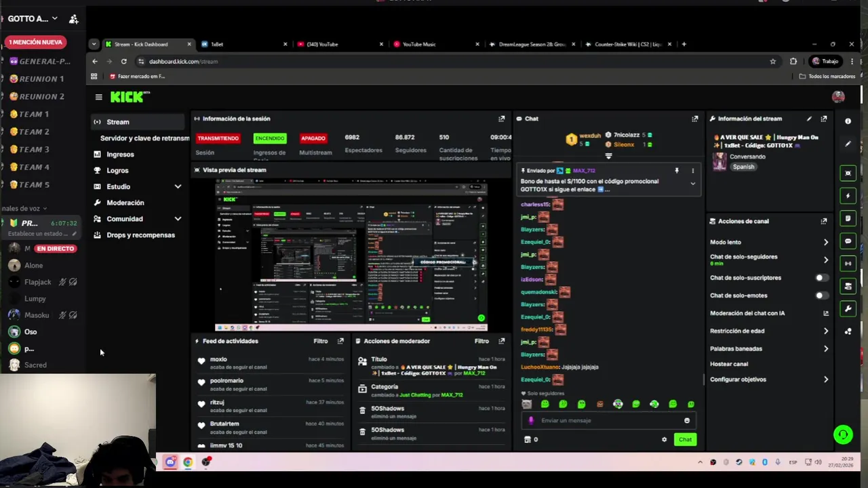Expand the Estudio sidebar section
868x488 pixels.
point(178,186)
